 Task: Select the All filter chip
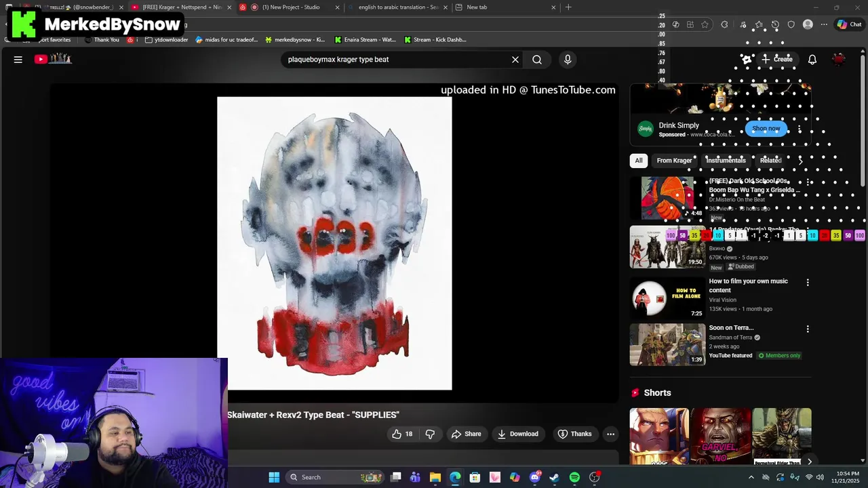[639, 161]
